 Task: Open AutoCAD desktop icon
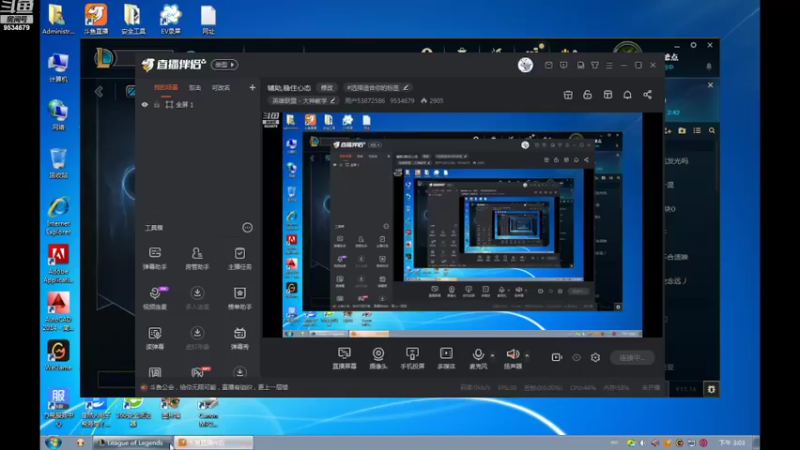click(x=58, y=311)
